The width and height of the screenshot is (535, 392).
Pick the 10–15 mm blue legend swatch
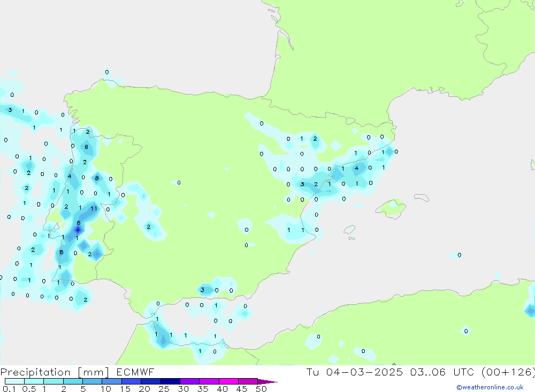(x=112, y=381)
